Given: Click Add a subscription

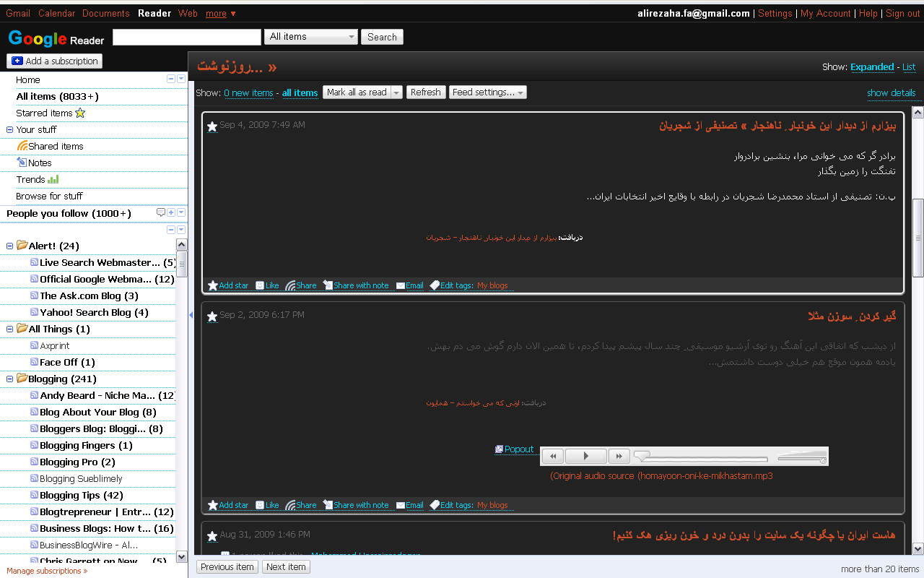Looking at the screenshot, I should click(54, 61).
